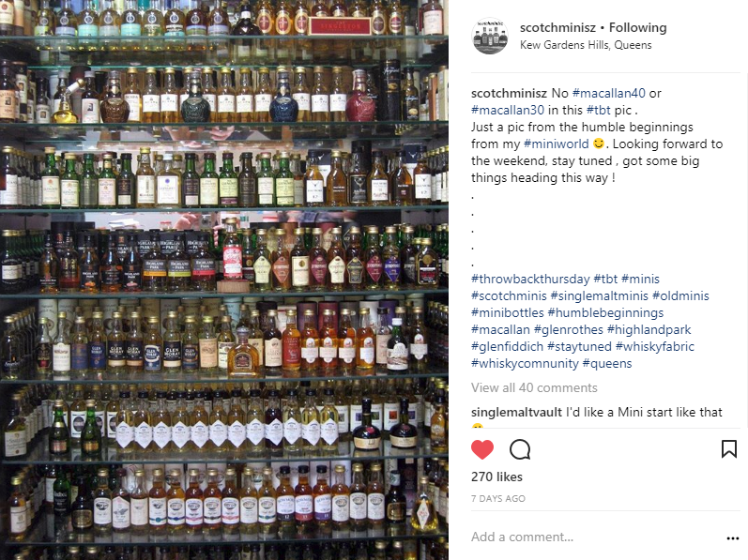Open the #miniworld hashtag
The height and width of the screenshot is (560, 748).
[557, 144]
